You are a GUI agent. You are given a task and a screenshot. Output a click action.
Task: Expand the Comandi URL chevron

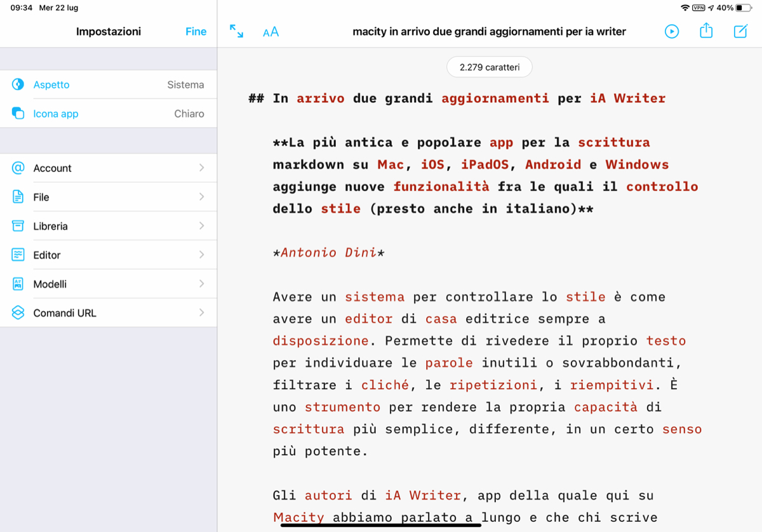201,312
